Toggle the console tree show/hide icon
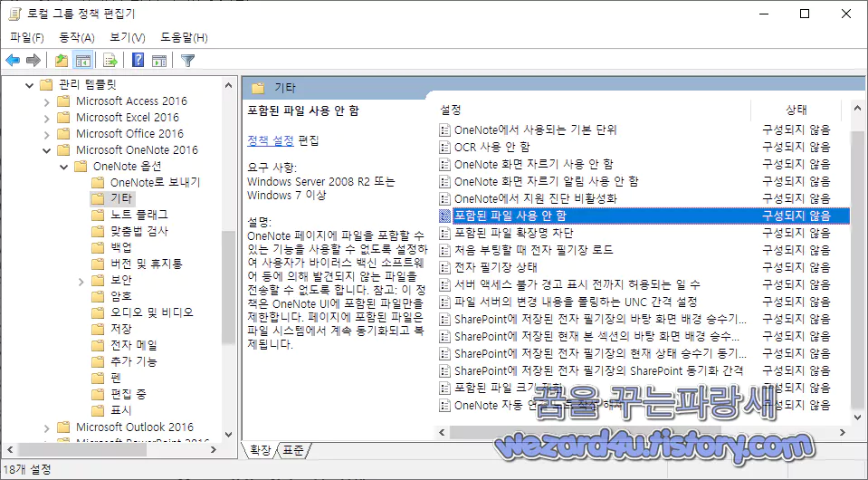868x480 pixels. click(83, 61)
